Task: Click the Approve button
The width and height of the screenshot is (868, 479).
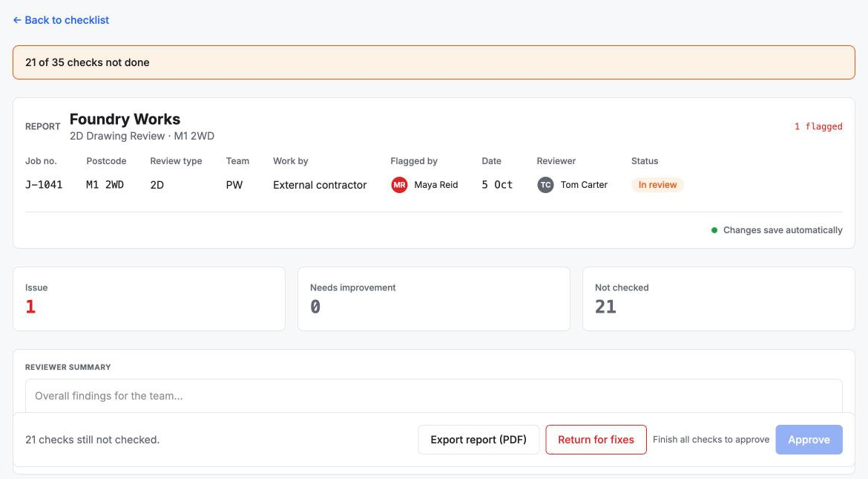Action: (809, 440)
